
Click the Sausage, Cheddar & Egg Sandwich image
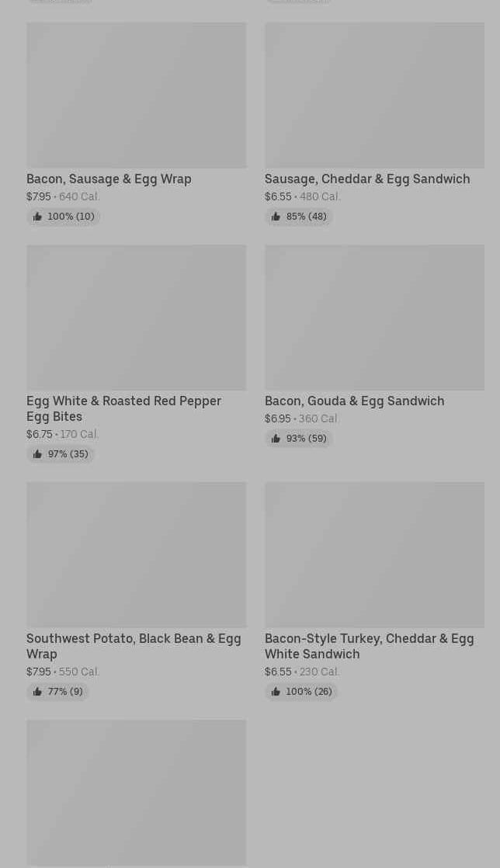(374, 95)
